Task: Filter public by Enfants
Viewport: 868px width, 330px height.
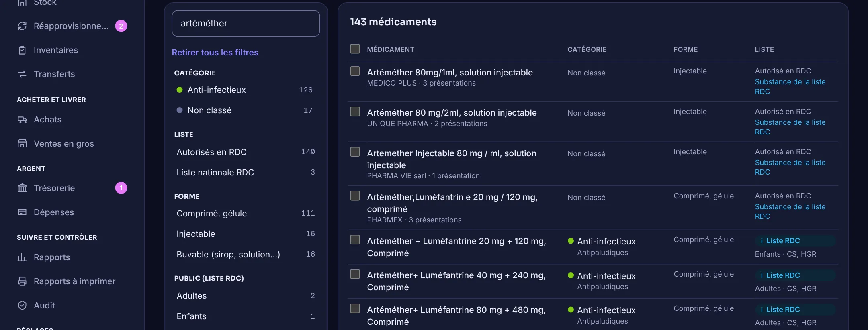Action: (x=246, y=316)
